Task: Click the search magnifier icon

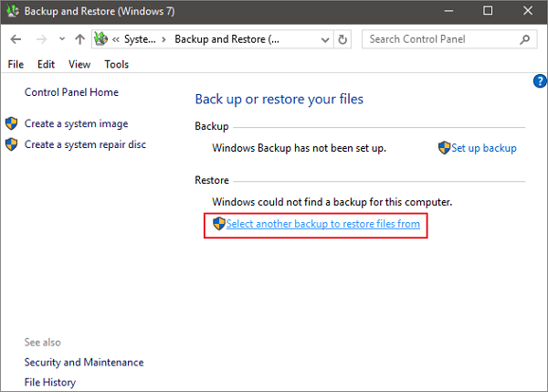Action: coord(526,39)
